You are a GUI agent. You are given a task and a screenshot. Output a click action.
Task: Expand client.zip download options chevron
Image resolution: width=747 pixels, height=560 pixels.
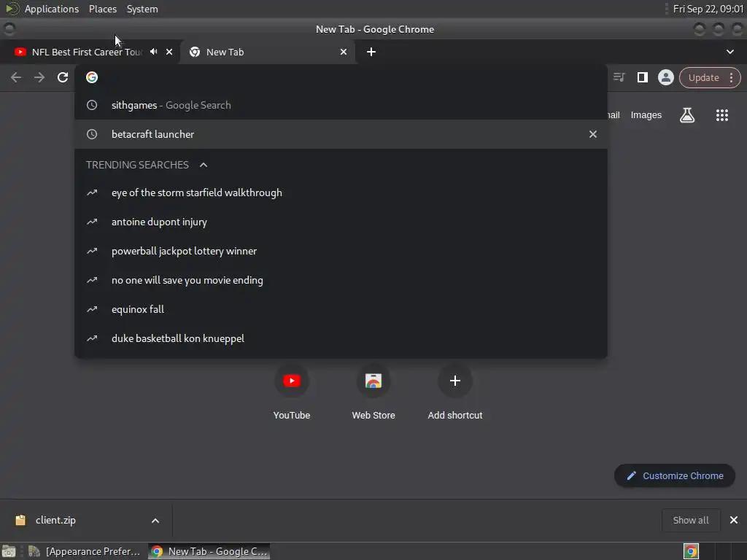pyautogui.click(x=155, y=521)
